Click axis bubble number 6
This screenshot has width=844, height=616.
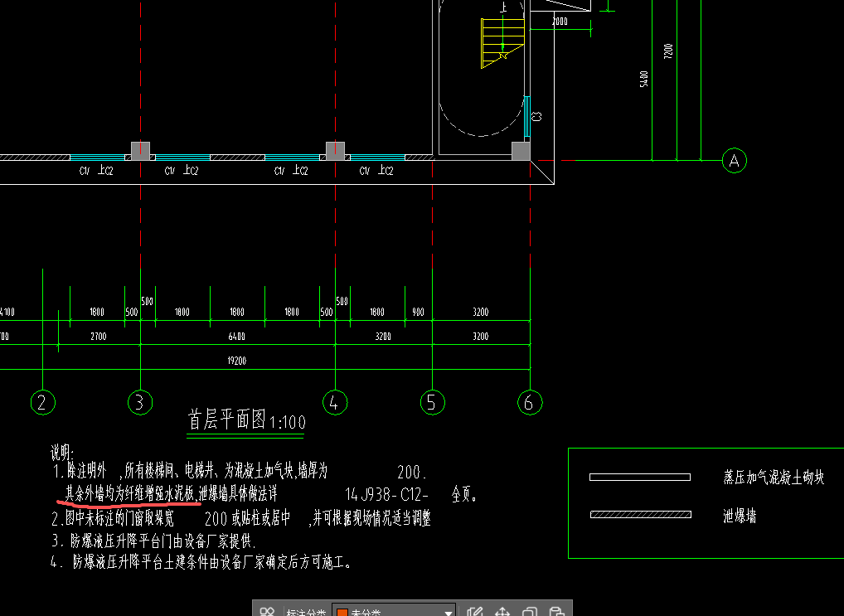530,403
